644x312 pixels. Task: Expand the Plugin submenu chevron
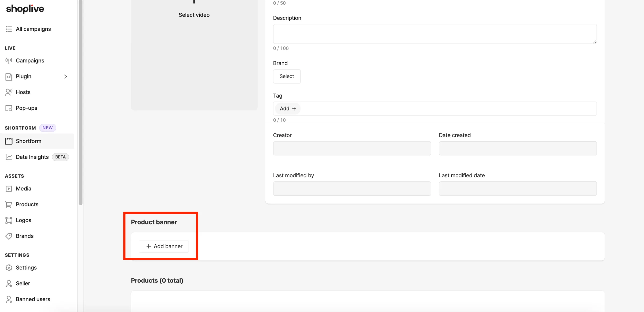[65, 77]
